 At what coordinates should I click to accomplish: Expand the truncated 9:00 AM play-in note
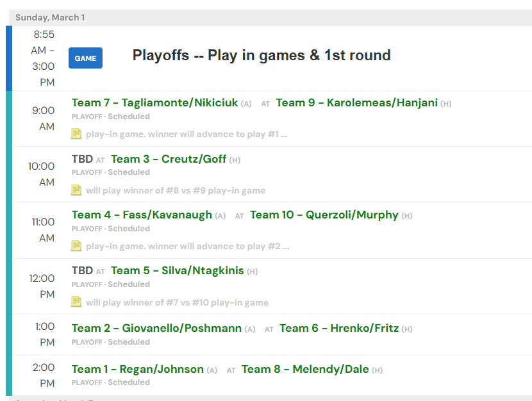[x=187, y=135]
